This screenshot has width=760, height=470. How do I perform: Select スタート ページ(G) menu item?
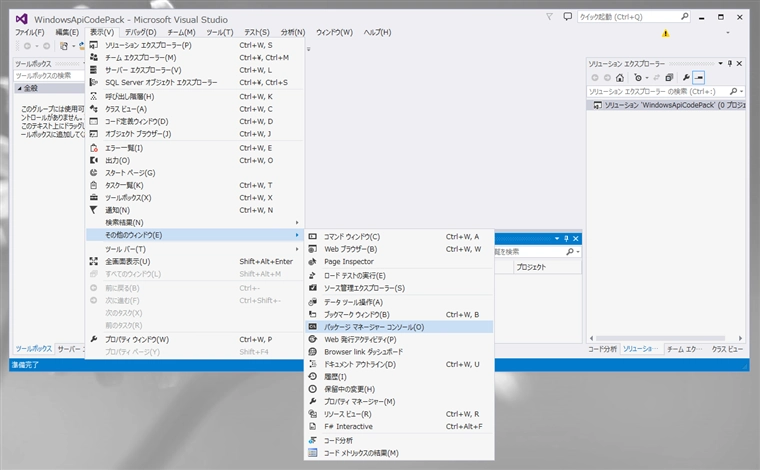pyautogui.click(x=195, y=172)
